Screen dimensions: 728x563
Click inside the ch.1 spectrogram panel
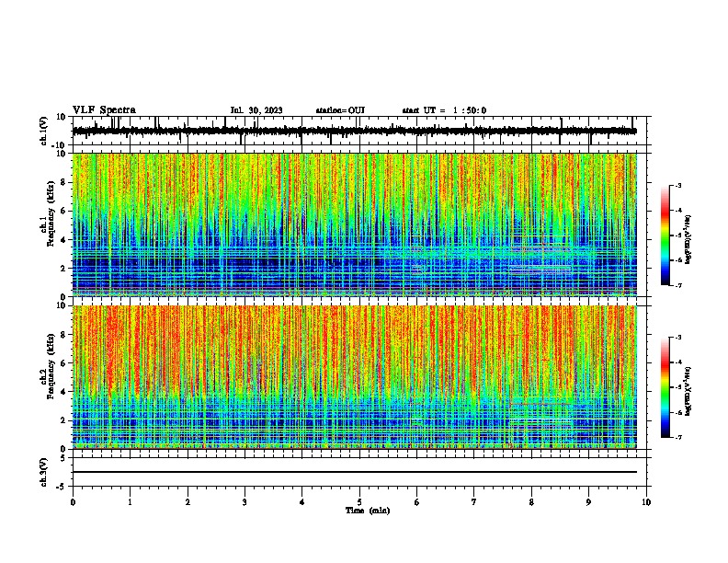coord(354,224)
